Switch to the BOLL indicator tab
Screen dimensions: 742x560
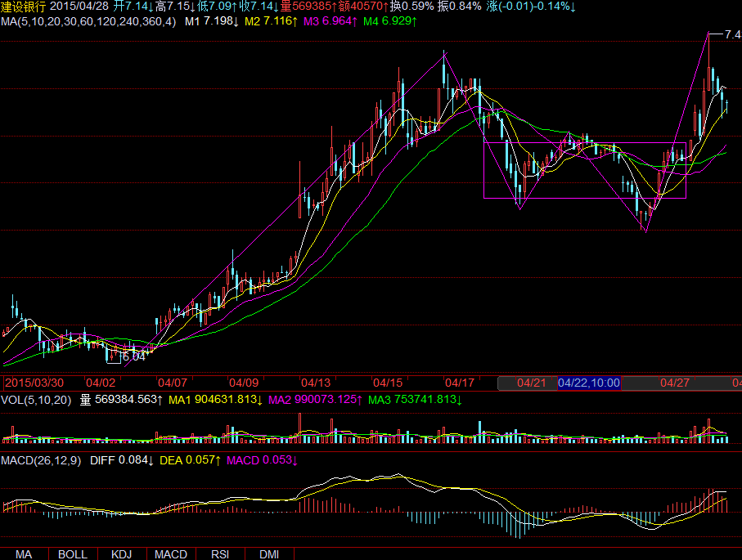[x=73, y=554]
